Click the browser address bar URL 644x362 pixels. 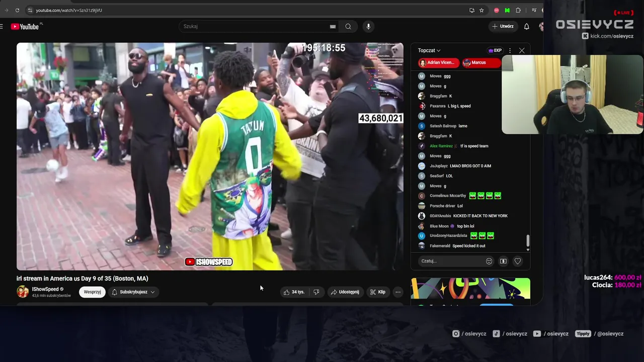pos(69,10)
